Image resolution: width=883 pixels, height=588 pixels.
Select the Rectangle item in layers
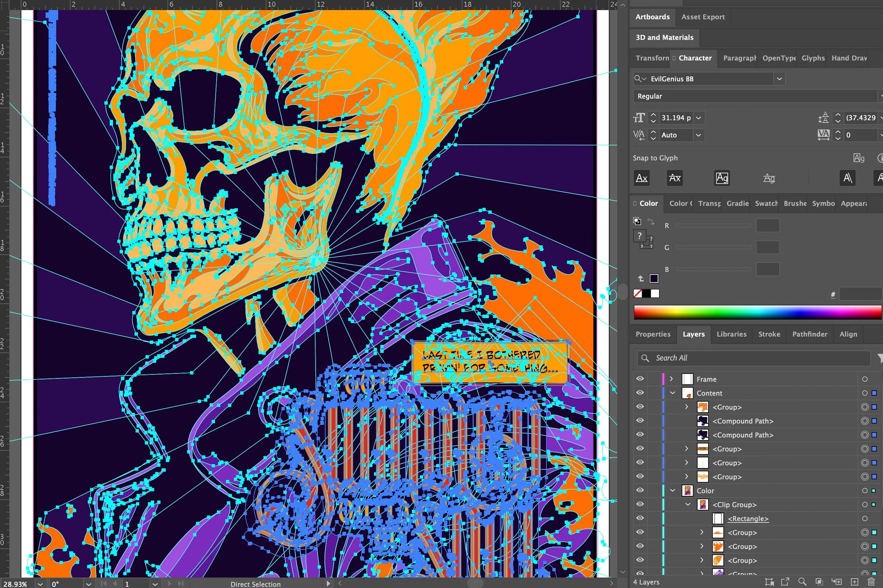(748, 518)
